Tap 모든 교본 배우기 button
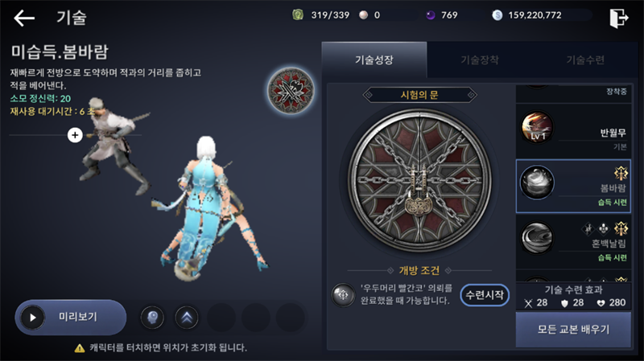 click(x=573, y=330)
